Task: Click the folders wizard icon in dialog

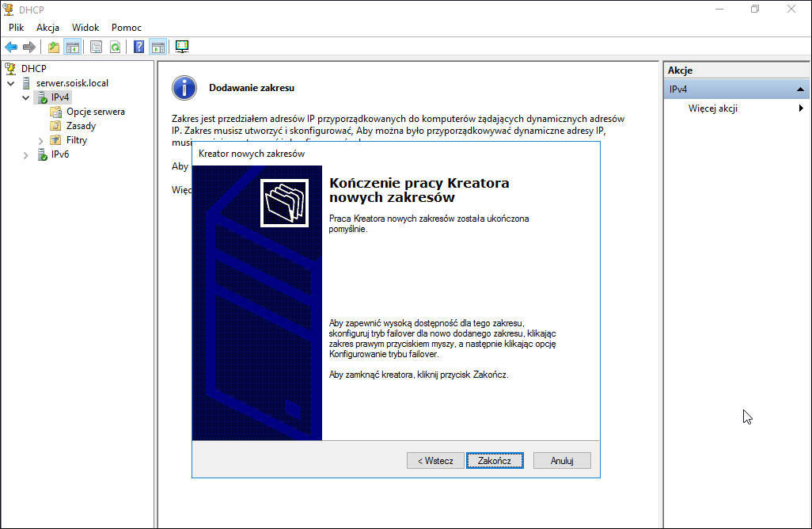Action: 284,203
